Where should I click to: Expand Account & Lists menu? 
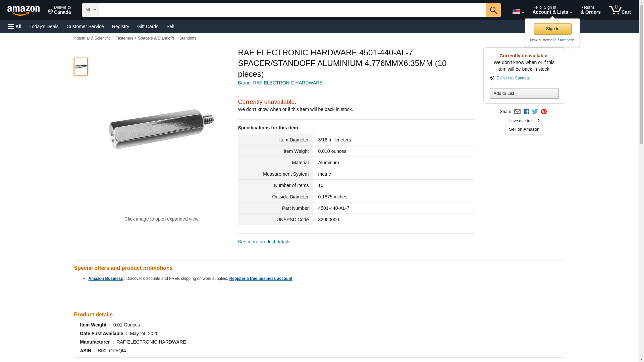point(552,10)
